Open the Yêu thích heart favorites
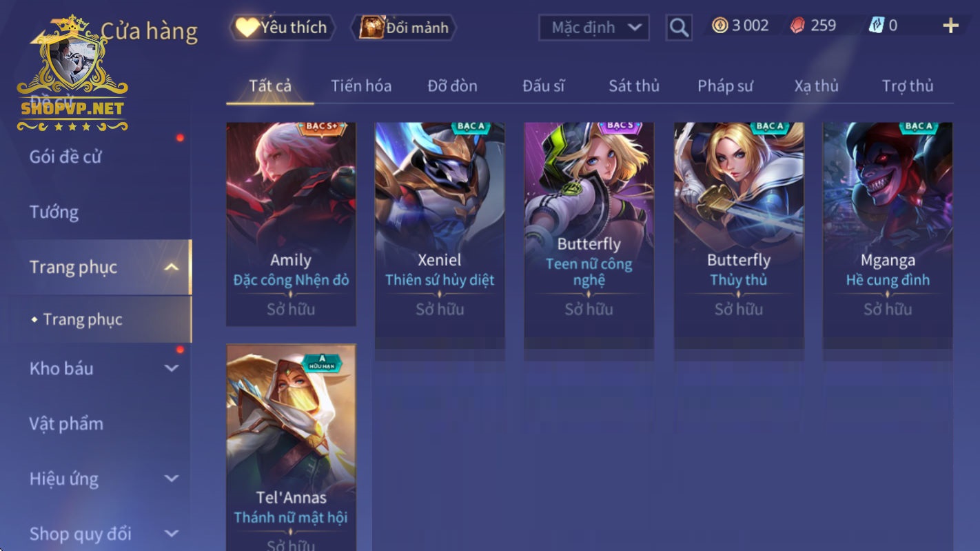Screen dimensions: 980x551 [282, 28]
